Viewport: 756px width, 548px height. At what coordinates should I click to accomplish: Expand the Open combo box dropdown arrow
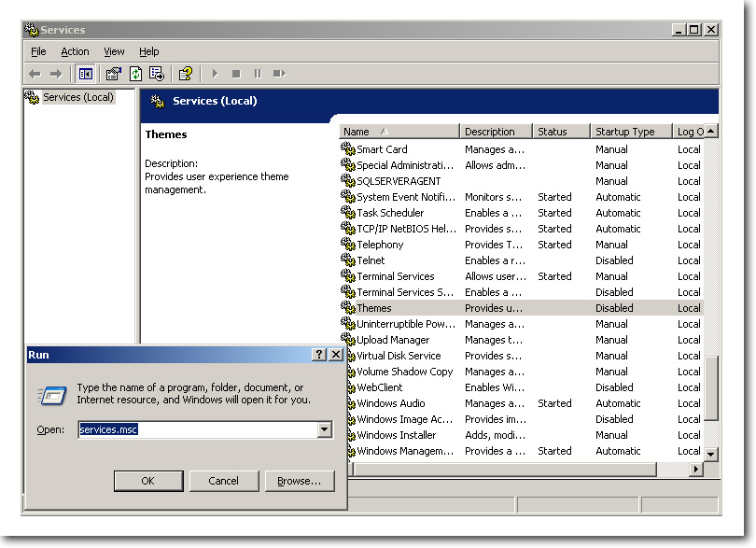click(x=325, y=429)
